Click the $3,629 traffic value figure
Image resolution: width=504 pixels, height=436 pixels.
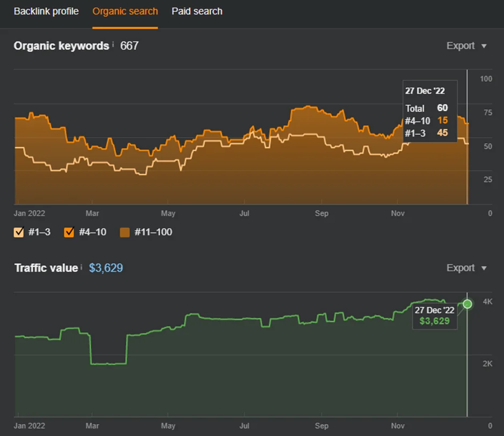click(106, 268)
